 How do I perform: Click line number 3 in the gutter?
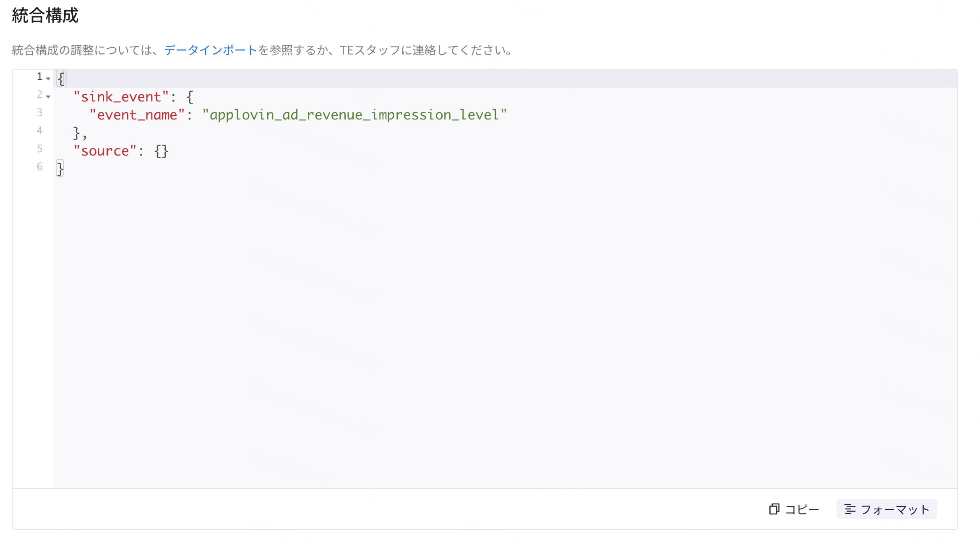click(39, 112)
